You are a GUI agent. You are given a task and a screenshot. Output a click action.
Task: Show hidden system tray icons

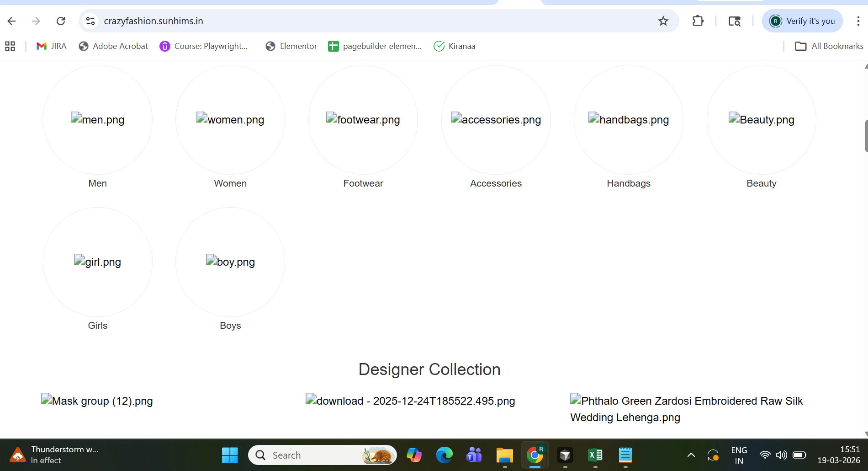click(x=691, y=455)
